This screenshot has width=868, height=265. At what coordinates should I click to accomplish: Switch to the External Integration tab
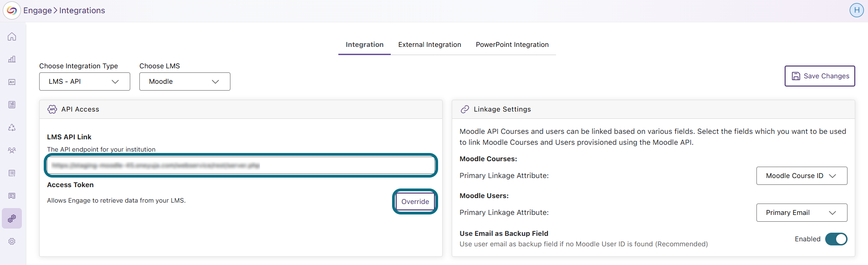[429, 45]
